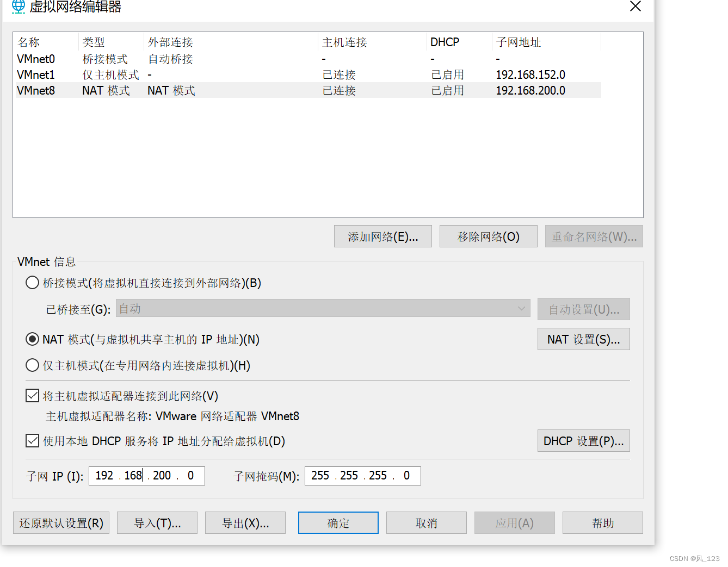Click the 重命名网络(W)... button
The height and width of the screenshot is (567, 728).
coord(594,236)
